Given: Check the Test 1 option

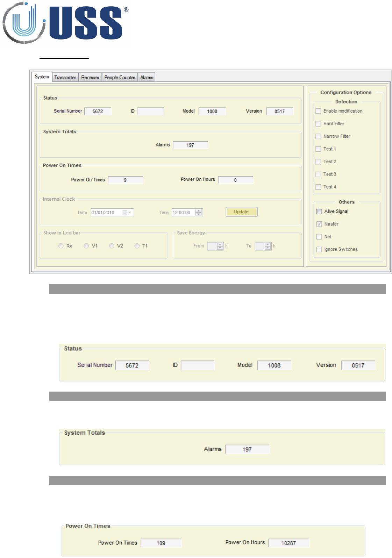Looking at the screenshot, I should click(x=318, y=149).
